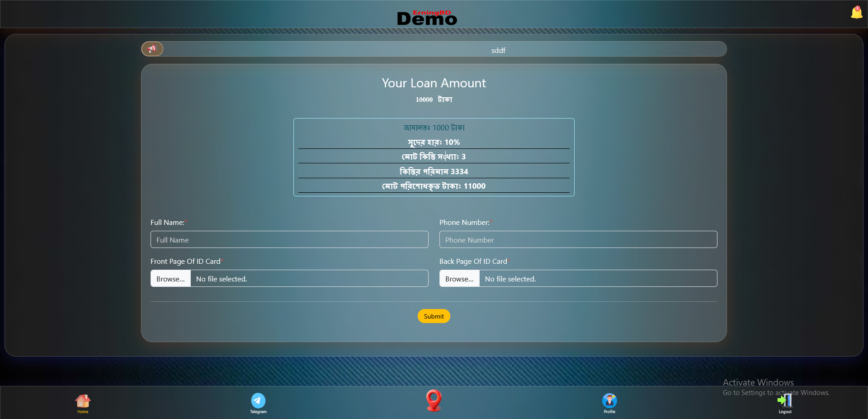The width and height of the screenshot is (868, 419).
Task: Click the total repayable 11000 row
Action: (434, 186)
